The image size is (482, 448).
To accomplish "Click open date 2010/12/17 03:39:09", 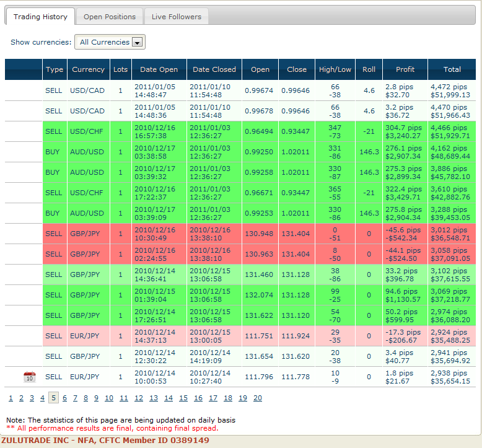I will pos(155,213).
